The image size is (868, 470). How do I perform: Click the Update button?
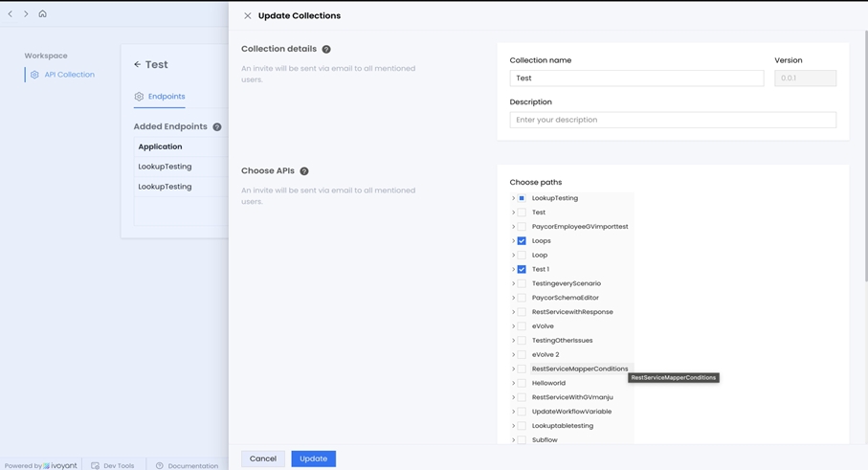coord(313,459)
